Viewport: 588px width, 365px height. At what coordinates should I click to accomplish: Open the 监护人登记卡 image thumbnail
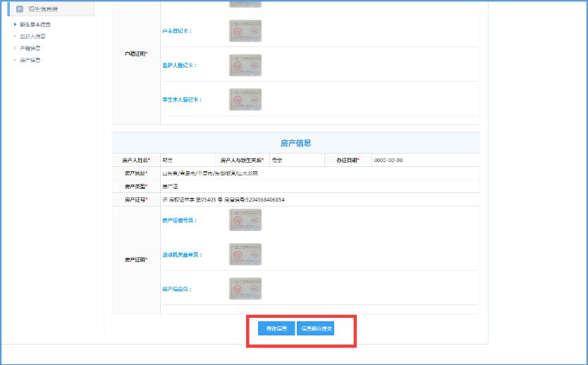pos(245,65)
